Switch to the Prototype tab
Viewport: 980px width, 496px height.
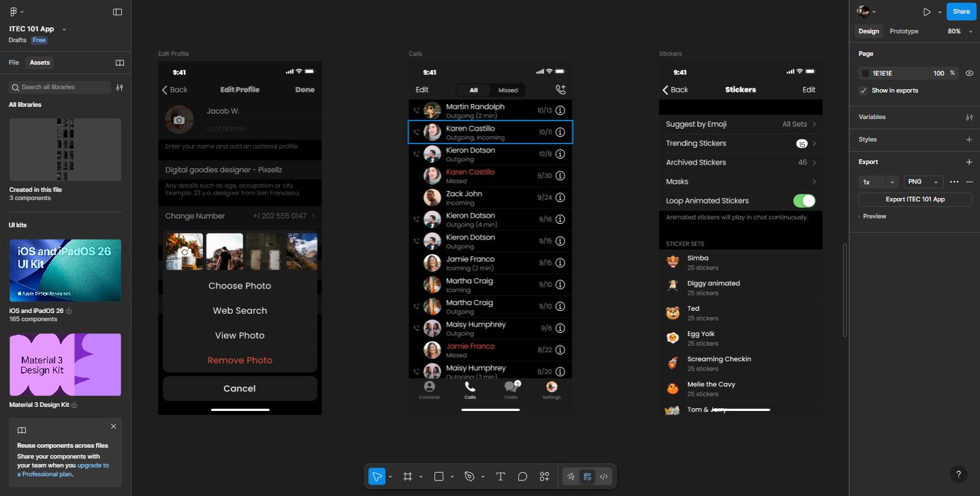click(x=904, y=31)
